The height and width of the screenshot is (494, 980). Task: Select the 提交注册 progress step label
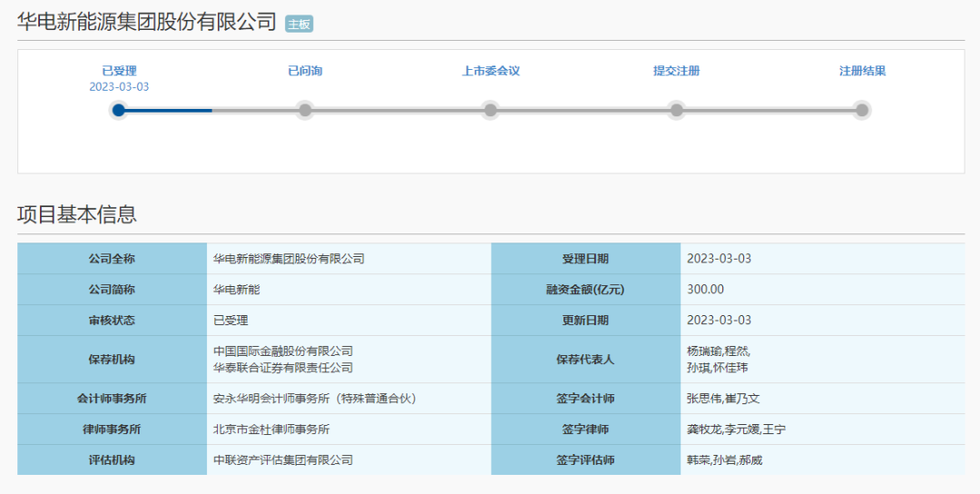pos(676,71)
